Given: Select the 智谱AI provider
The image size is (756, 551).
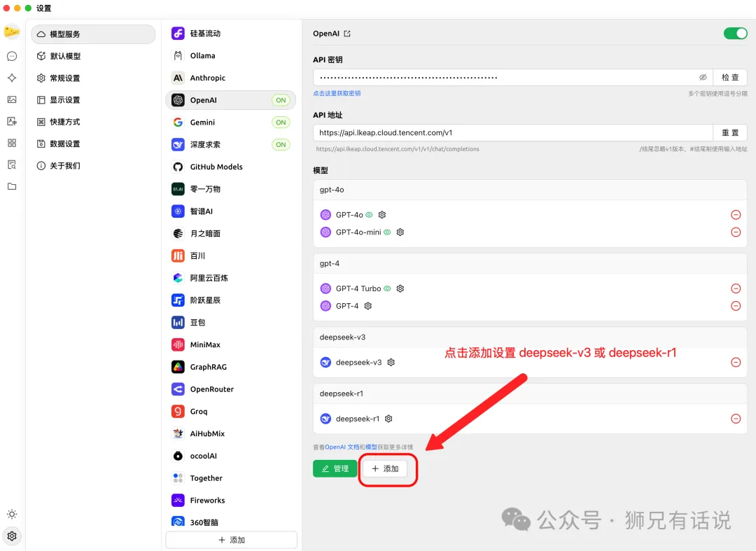Looking at the screenshot, I should [x=230, y=211].
